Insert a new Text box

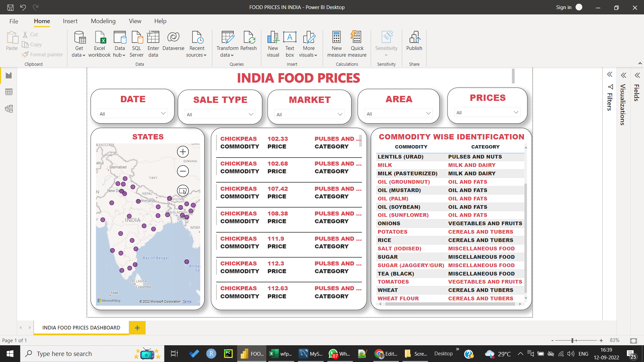click(289, 44)
